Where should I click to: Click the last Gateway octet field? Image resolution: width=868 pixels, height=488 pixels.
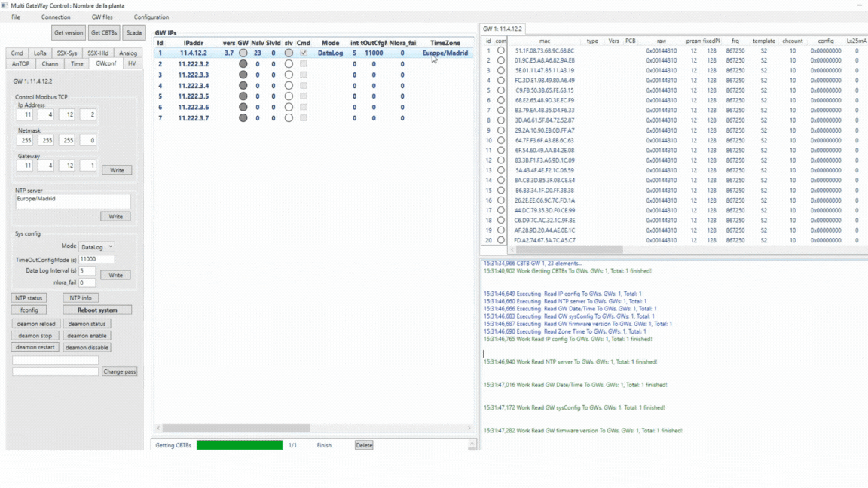tap(88, 166)
